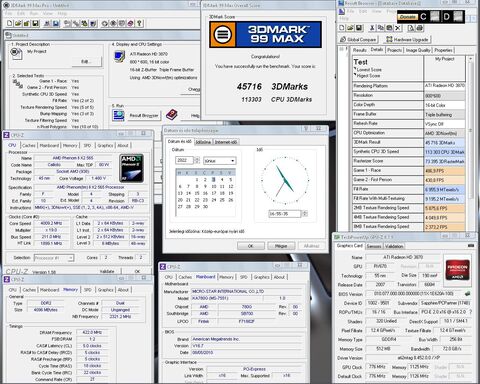
Task: Click the Global Compare button
Action: pyautogui.click(x=358, y=39)
